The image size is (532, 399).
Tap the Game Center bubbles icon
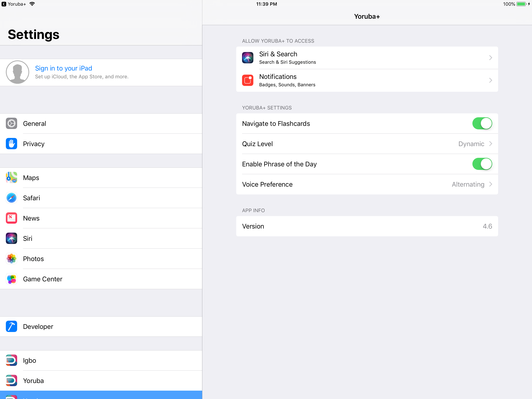(11, 279)
